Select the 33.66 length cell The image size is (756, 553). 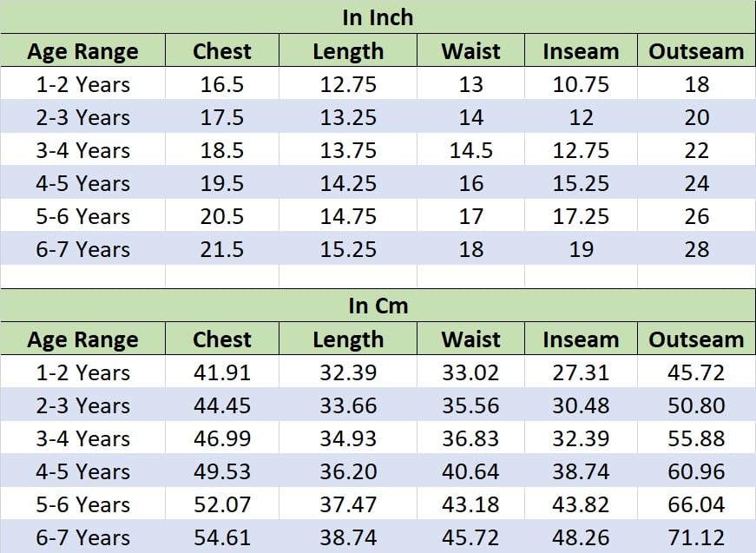(348, 405)
